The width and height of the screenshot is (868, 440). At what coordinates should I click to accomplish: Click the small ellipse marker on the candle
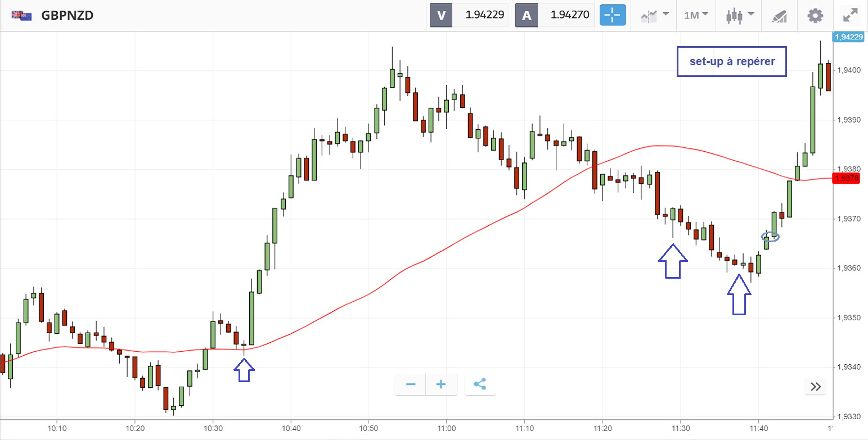771,237
